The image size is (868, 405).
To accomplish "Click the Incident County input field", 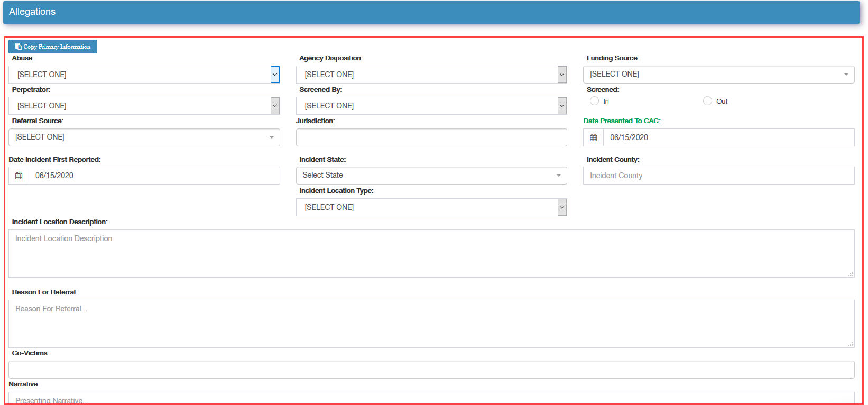I will (718, 176).
